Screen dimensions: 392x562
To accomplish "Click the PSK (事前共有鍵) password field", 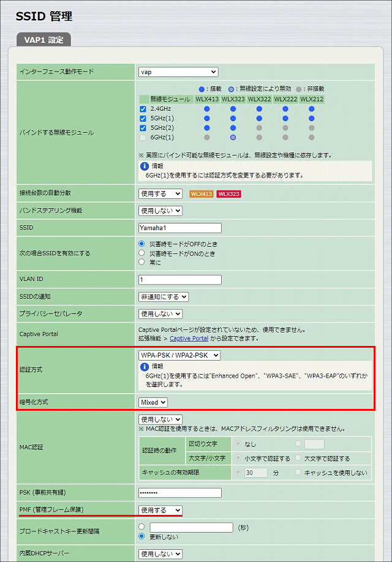I will coord(180,493).
